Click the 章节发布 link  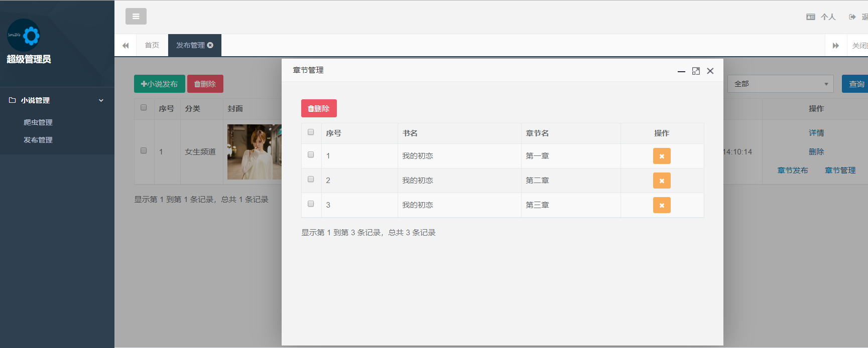[792, 170]
